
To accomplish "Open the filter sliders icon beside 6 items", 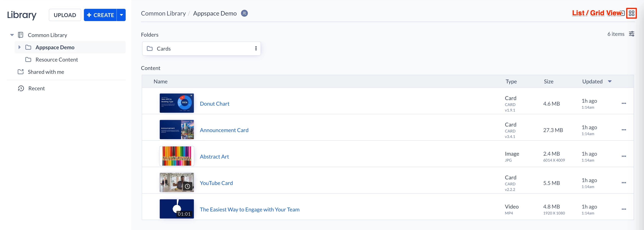I will [x=632, y=34].
